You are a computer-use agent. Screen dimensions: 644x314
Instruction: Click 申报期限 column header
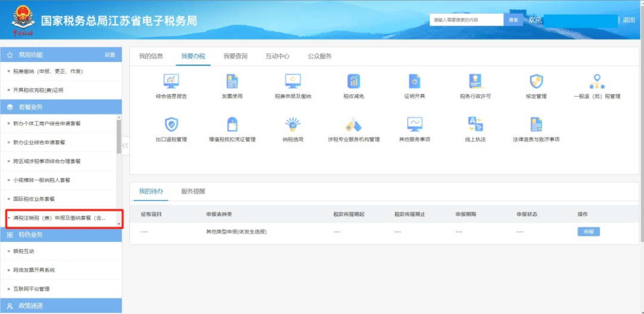point(466,214)
